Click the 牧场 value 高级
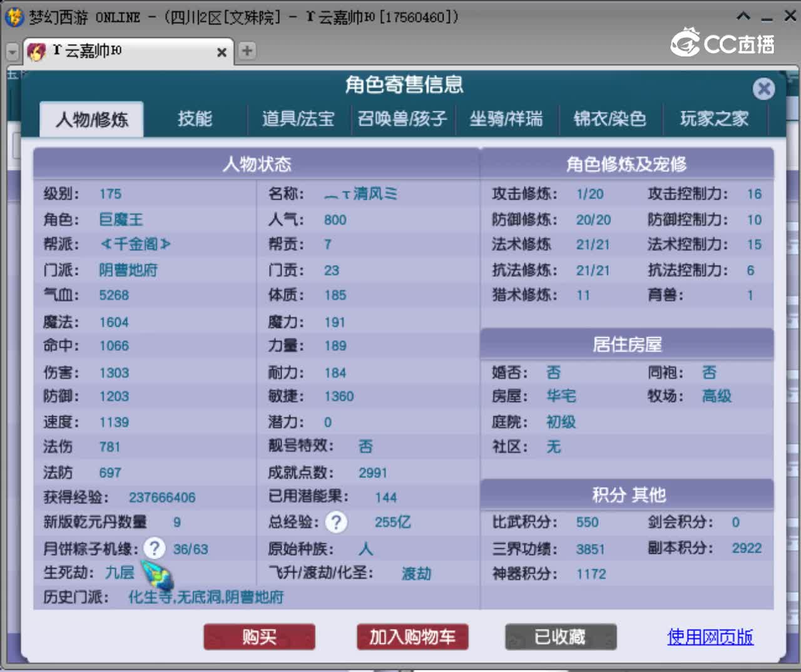This screenshot has height=672, width=801. coord(717,396)
